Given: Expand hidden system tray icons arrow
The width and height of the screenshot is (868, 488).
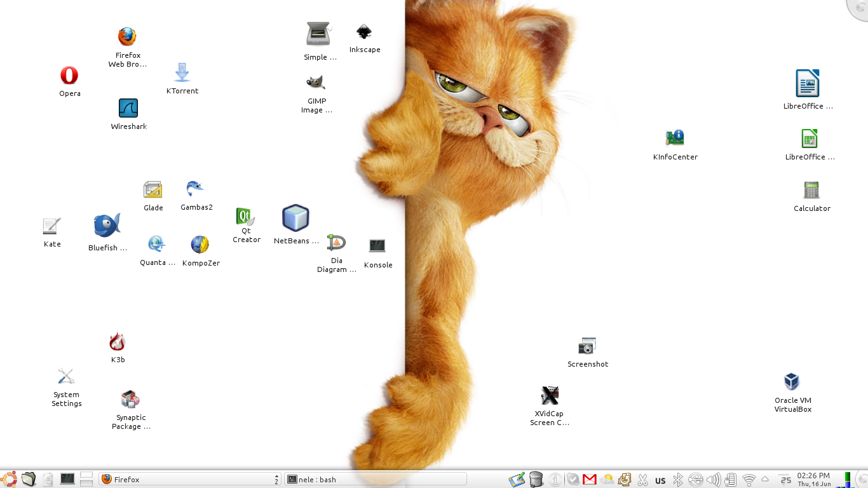Looking at the screenshot, I should (765, 479).
